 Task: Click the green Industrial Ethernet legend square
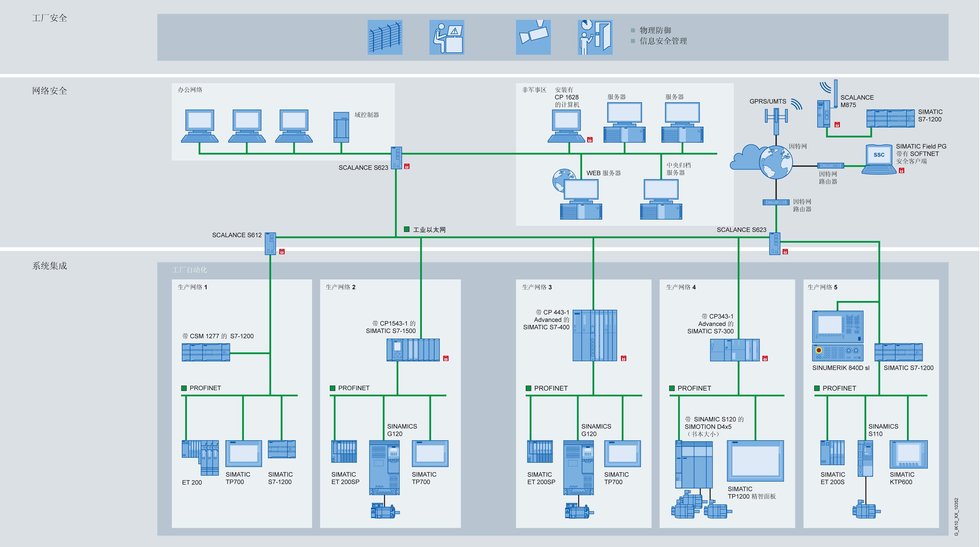click(406, 229)
